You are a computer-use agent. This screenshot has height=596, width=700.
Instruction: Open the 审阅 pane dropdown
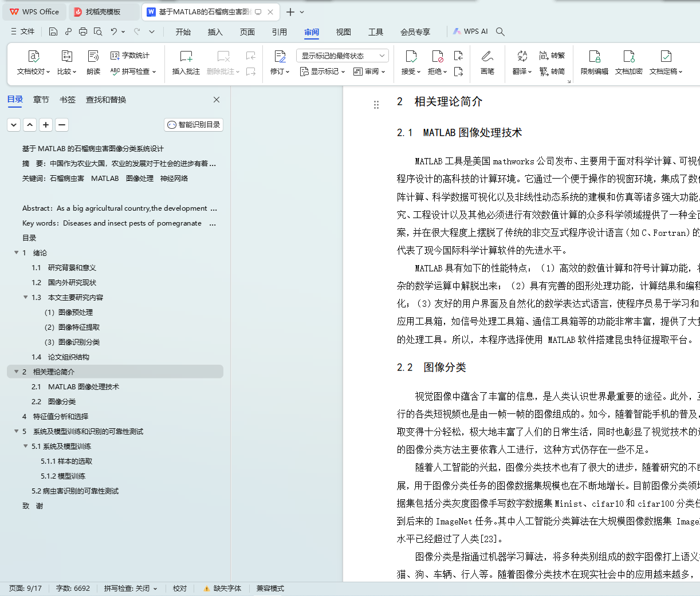[x=369, y=72]
